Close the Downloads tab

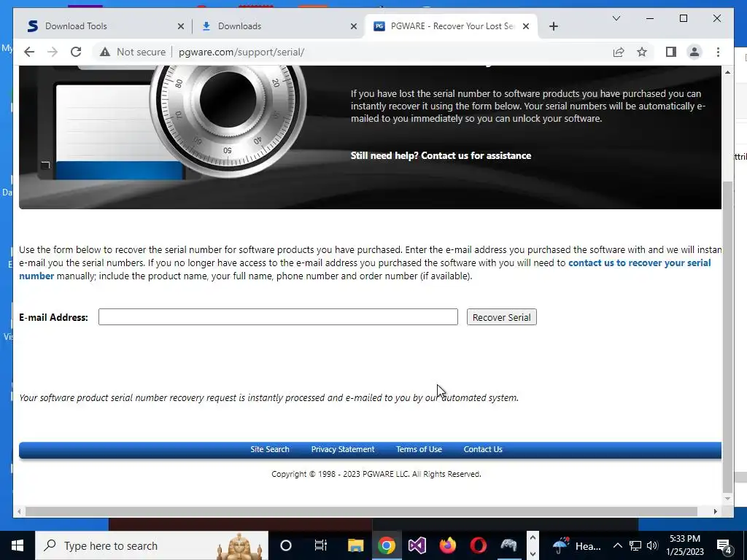coord(354,27)
